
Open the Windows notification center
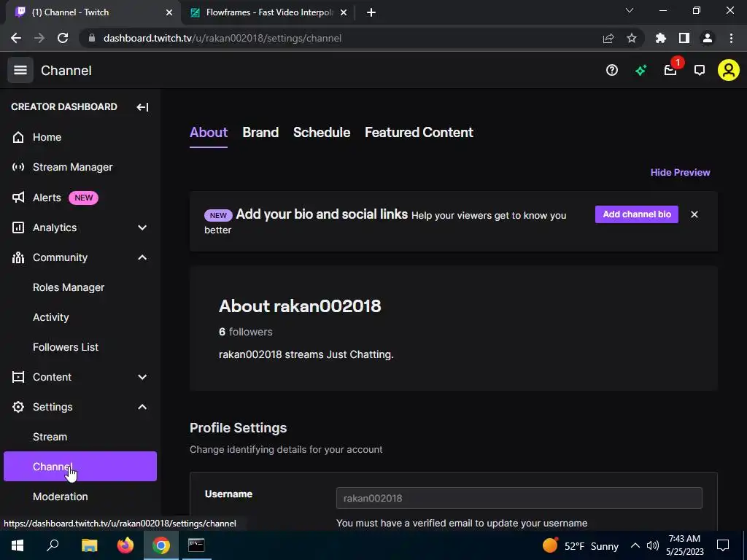point(723,545)
